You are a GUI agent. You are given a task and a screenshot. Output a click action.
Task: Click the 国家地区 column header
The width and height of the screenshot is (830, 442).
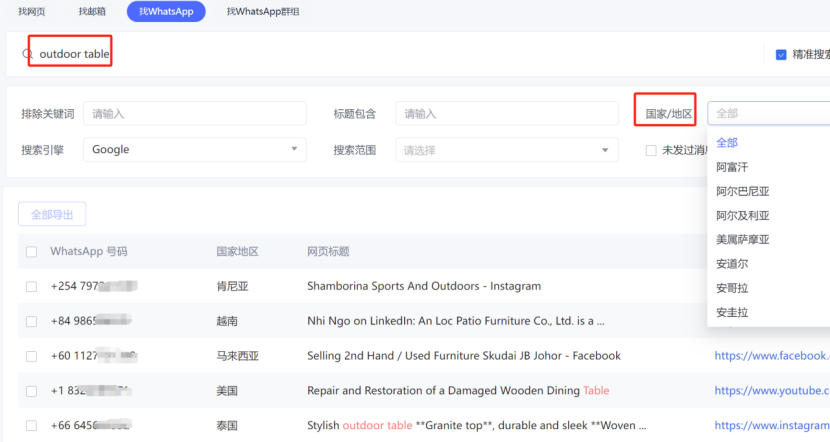(237, 251)
